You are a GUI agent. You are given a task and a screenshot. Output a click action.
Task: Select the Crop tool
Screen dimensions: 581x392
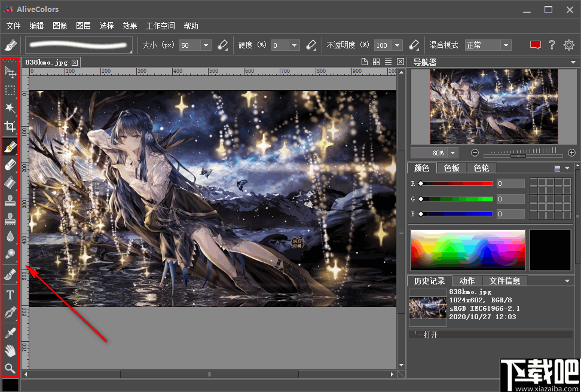pyautogui.click(x=10, y=127)
